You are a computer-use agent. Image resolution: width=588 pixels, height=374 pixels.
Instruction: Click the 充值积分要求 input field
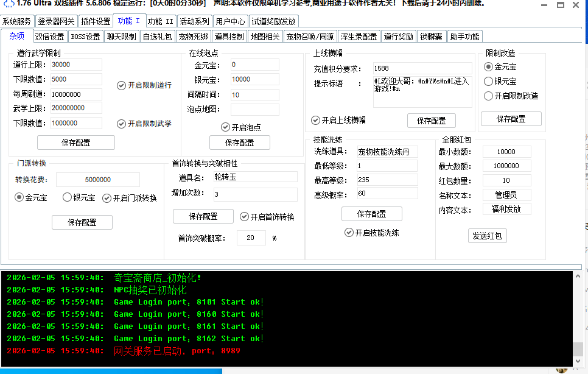tap(421, 68)
